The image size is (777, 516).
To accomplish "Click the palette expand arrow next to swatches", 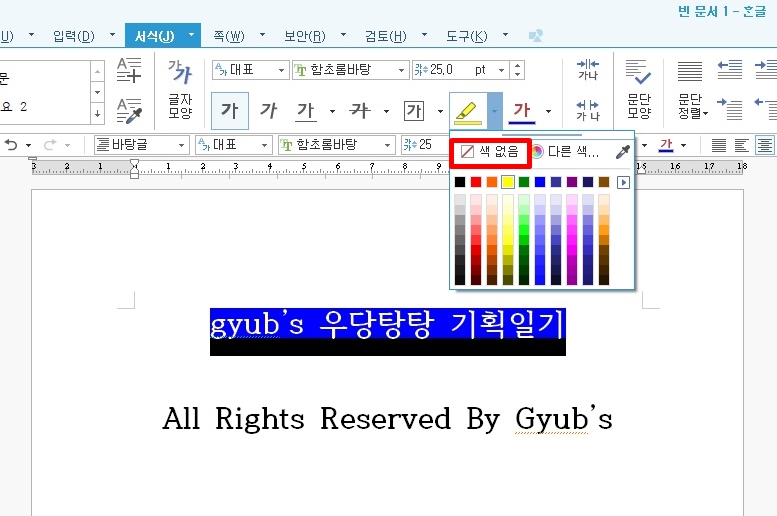I will click(x=623, y=182).
